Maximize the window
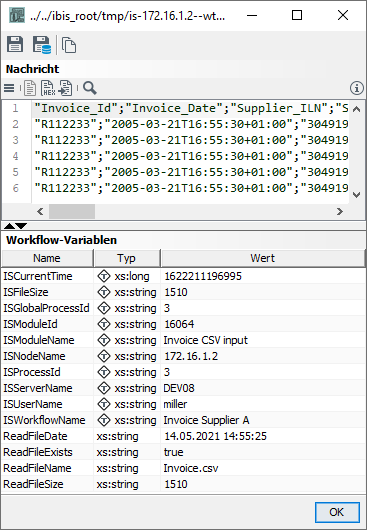Screen dimensions: 367x530 click(x=297, y=15)
